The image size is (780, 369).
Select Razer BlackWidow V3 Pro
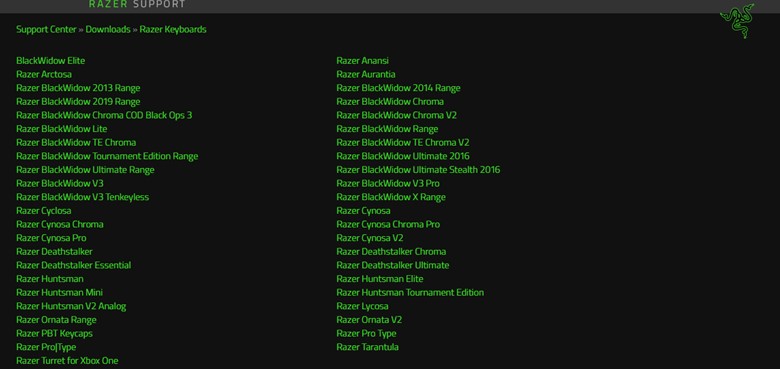coord(388,184)
